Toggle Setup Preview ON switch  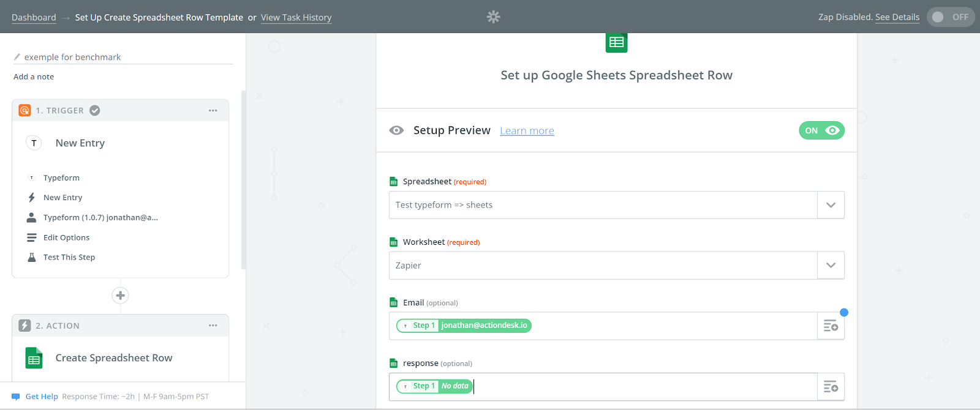pos(821,130)
